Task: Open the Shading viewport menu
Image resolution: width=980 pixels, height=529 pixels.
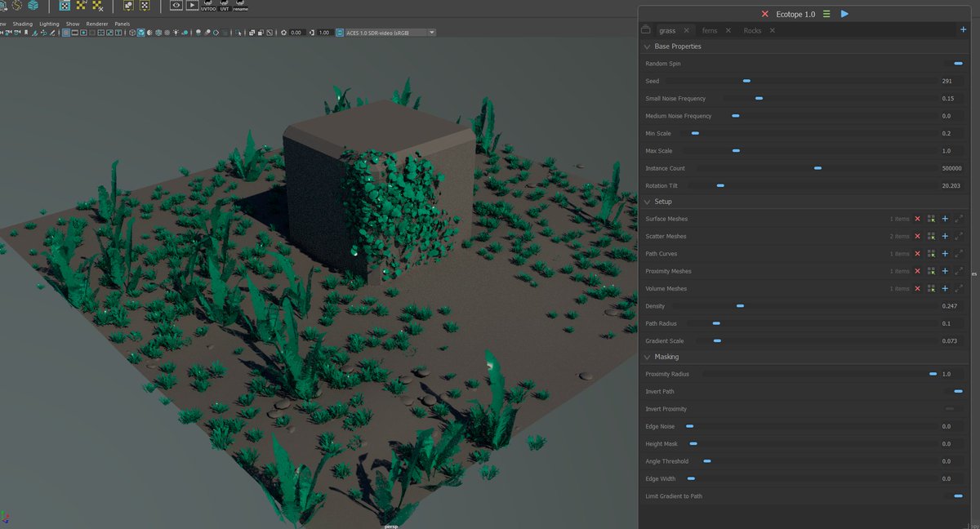Action: [x=22, y=24]
